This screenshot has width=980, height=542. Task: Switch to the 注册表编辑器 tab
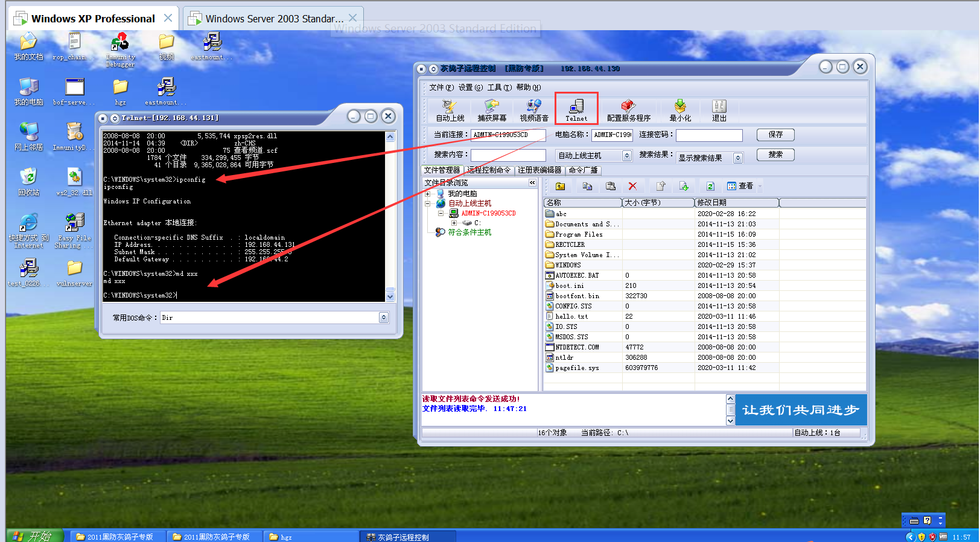(539, 170)
